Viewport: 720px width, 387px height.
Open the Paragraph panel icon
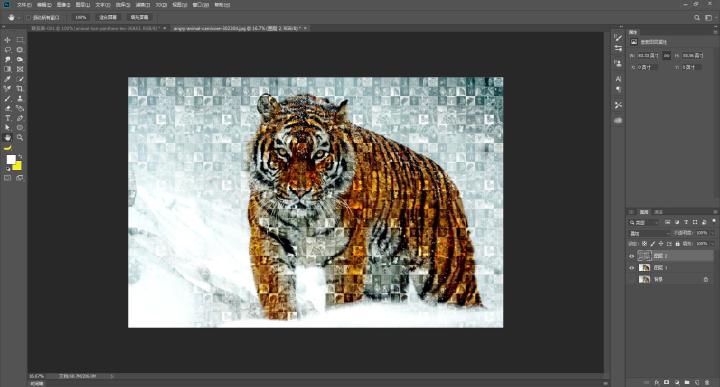pos(618,90)
